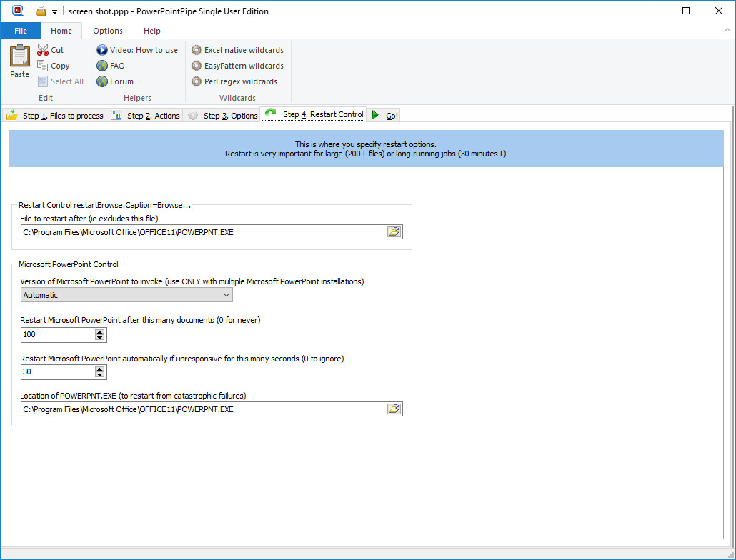Screen dimensions: 736x560
Task: Open the quick access toolbar dropdown arrow
Action: click(54, 12)
